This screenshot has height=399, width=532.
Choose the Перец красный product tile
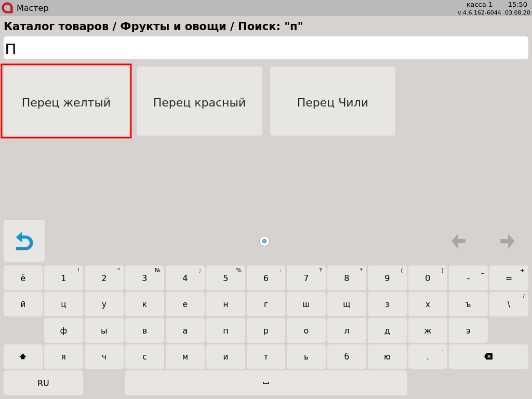point(199,101)
